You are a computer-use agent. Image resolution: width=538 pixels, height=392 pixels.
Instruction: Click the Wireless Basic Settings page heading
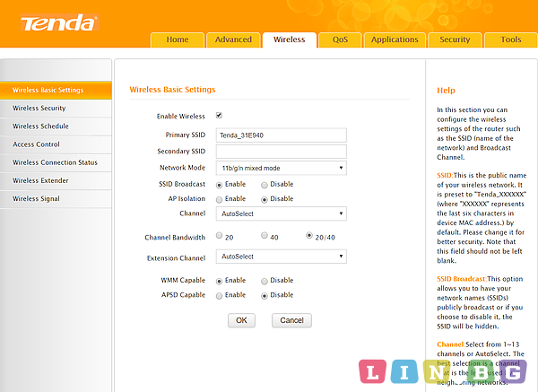point(172,90)
